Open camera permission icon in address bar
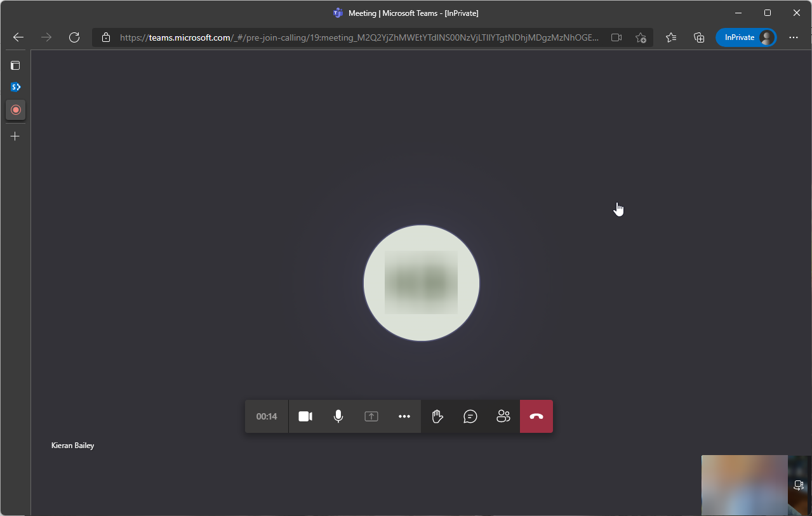Screen dimensions: 812x516 [616, 37]
